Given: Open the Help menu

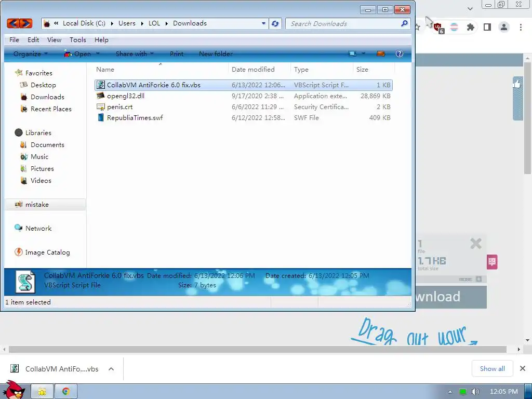Looking at the screenshot, I should [101, 39].
